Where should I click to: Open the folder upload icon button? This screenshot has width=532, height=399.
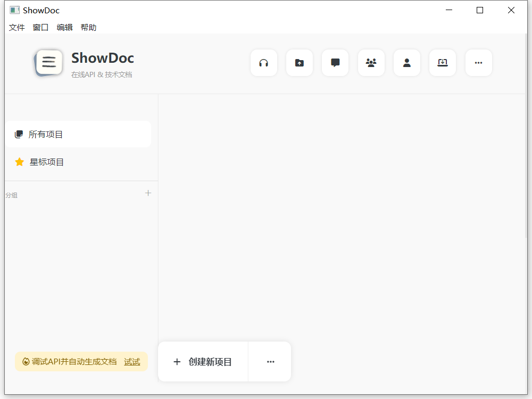(x=299, y=63)
